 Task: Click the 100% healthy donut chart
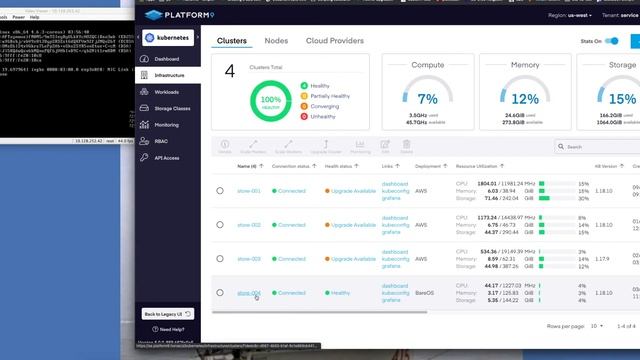271,101
